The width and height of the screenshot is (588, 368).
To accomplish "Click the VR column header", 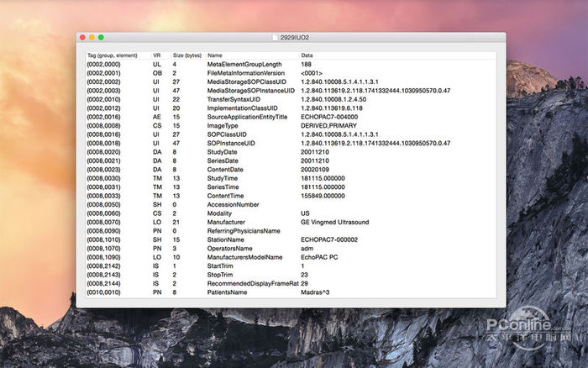I will [156, 55].
